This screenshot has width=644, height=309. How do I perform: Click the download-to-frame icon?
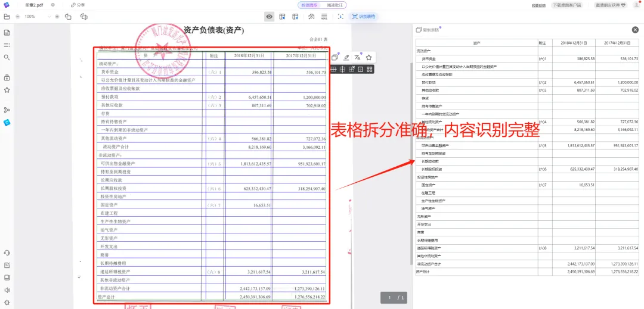pyautogui.click(x=340, y=17)
